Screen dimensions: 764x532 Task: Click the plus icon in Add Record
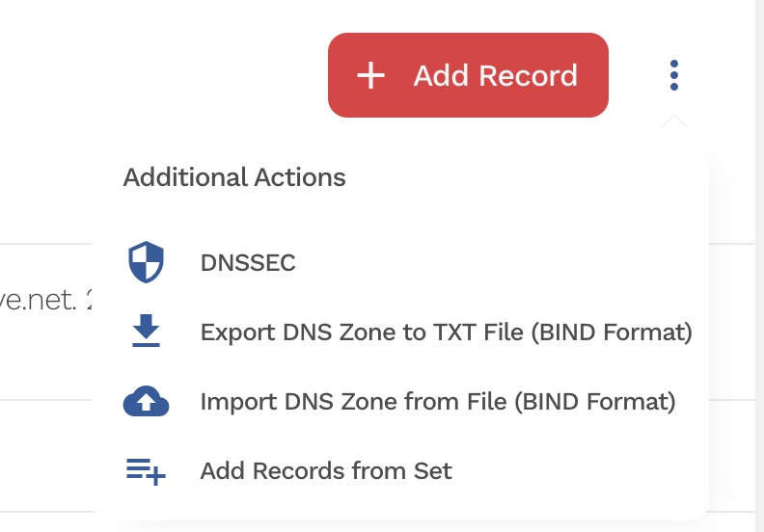pyautogui.click(x=370, y=76)
